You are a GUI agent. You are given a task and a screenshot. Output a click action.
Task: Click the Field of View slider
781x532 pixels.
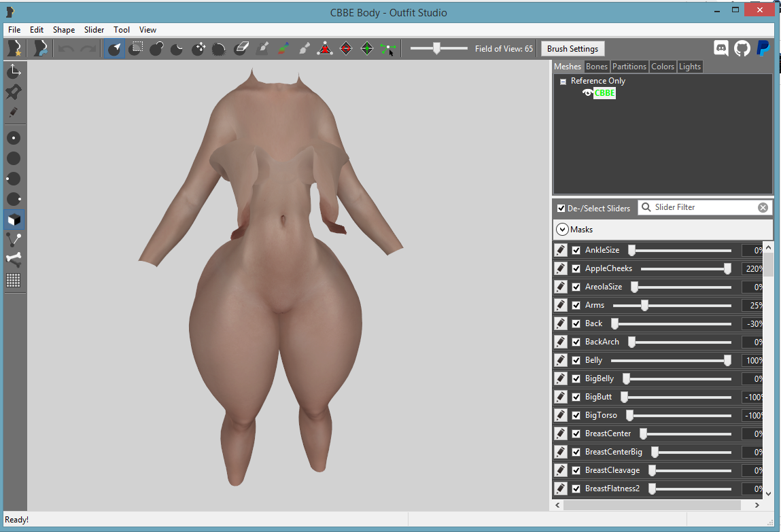click(x=439, y=48)
